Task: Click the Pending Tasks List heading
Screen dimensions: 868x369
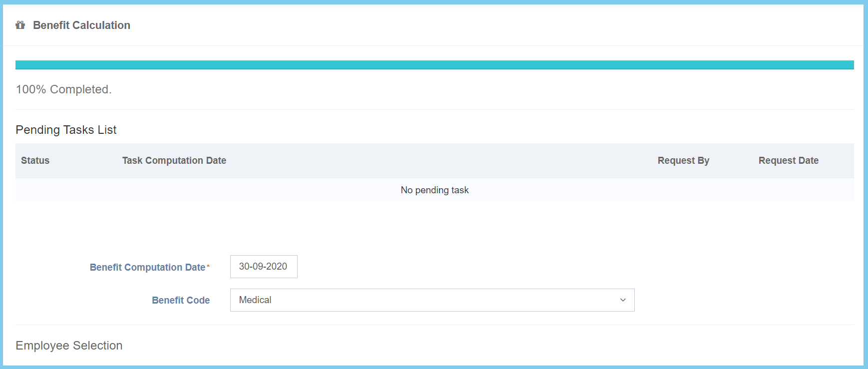Action: 66,130
